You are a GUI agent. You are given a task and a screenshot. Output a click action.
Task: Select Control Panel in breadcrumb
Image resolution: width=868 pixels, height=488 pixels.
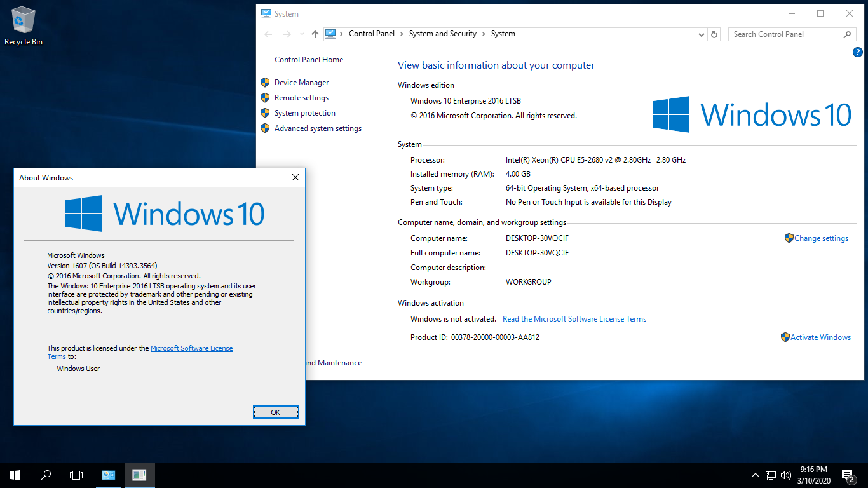[x=372, y=34]
